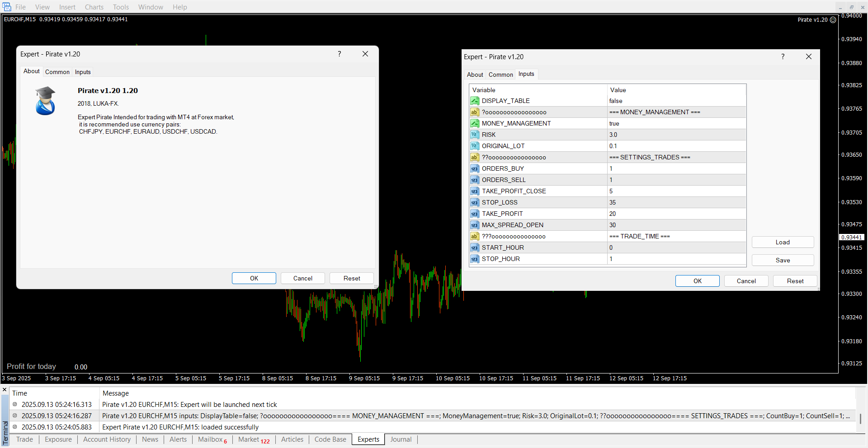Click Reset in the About dialog
The image size is (868, 448).
tap(351, 278)
